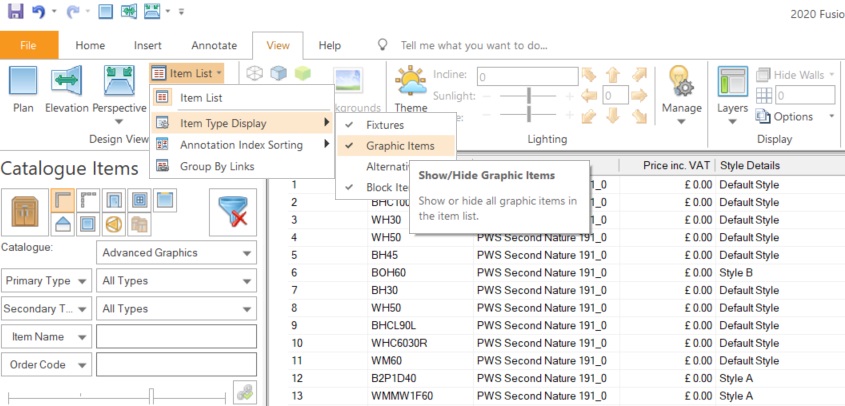Open the Layers panel icon

[x=732, y=81]
